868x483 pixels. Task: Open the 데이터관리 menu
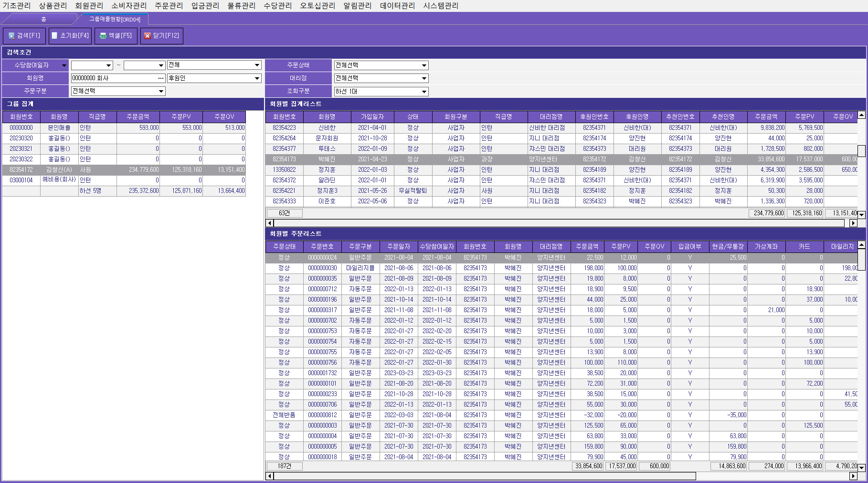397,6
